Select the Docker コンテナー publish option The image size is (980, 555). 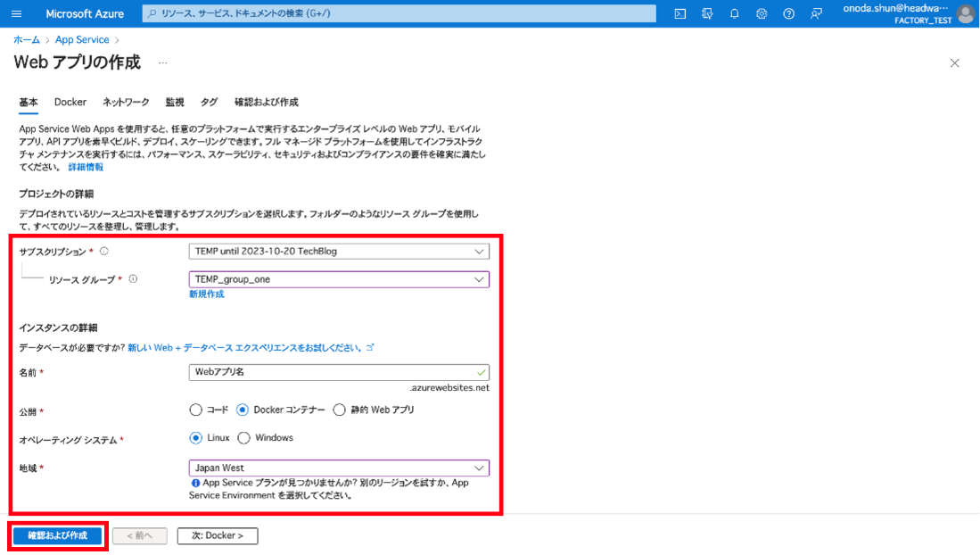(x=243, y=410)
